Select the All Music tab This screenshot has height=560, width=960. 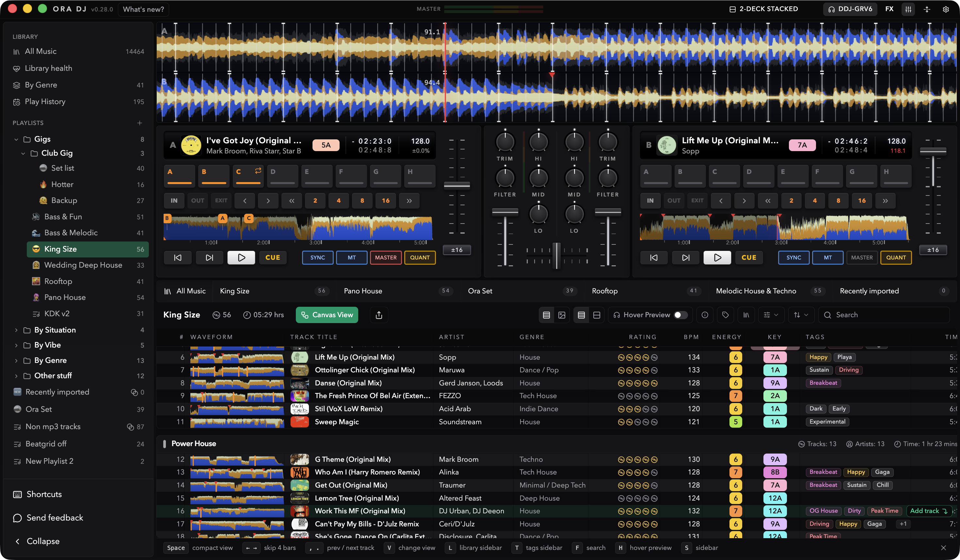tap(185, 291)
